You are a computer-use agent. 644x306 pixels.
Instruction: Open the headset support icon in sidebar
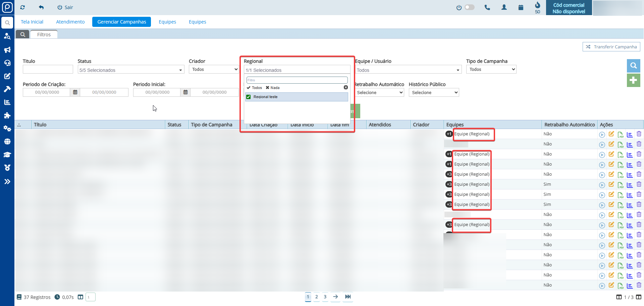(7, 63)
